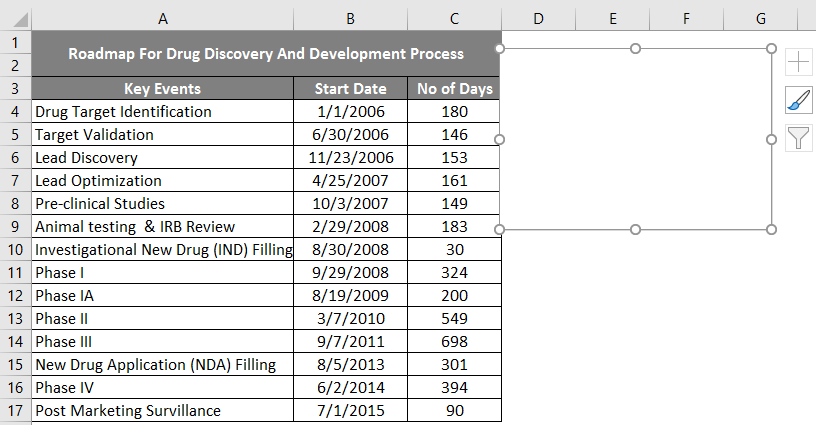Select column A header
The image size is (816, 425).
click(x=163, y=17)
